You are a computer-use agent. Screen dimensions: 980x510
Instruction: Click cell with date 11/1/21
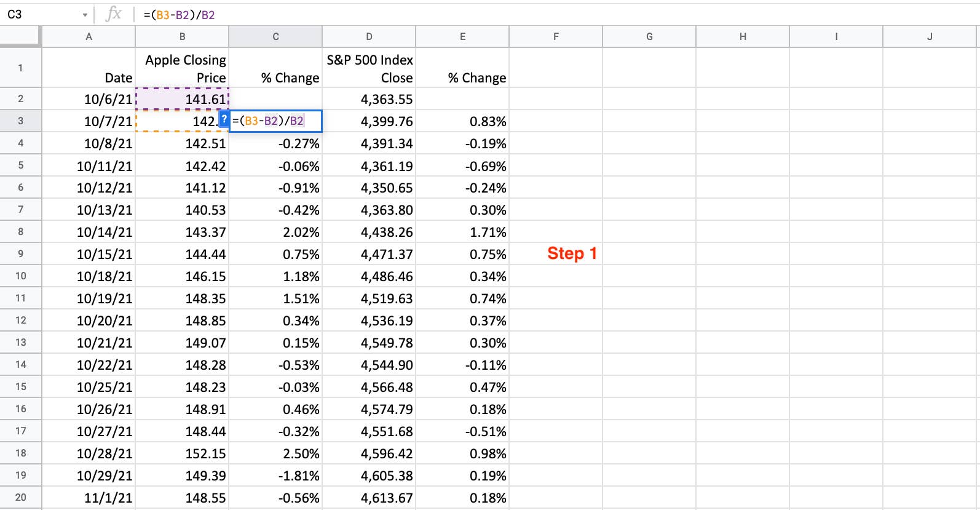89,498
